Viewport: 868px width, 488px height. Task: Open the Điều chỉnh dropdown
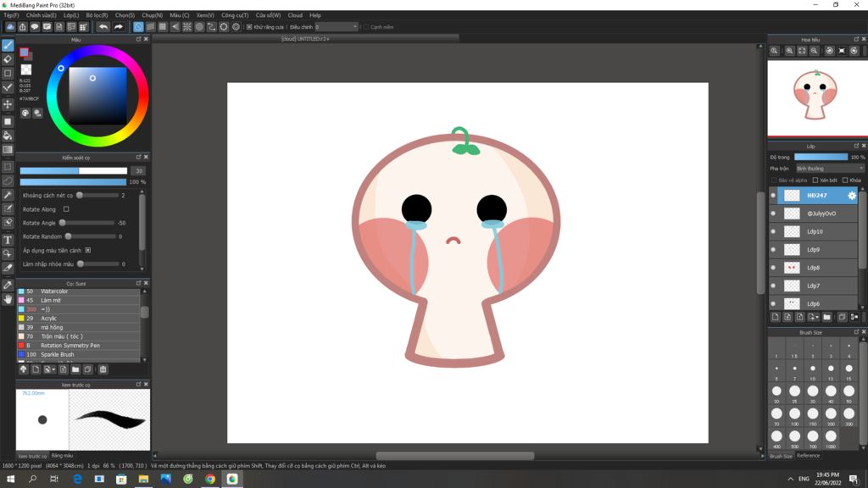(337, 27)
